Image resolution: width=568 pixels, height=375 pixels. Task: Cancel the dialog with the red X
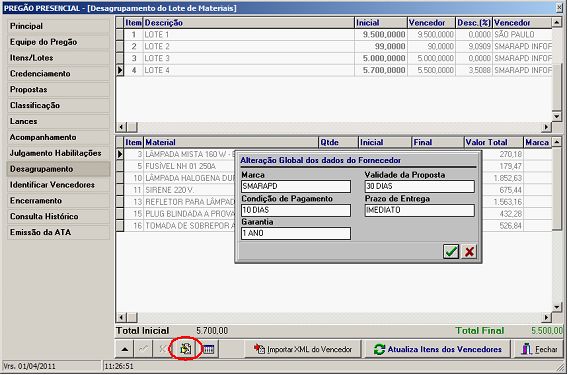[469, 251]
